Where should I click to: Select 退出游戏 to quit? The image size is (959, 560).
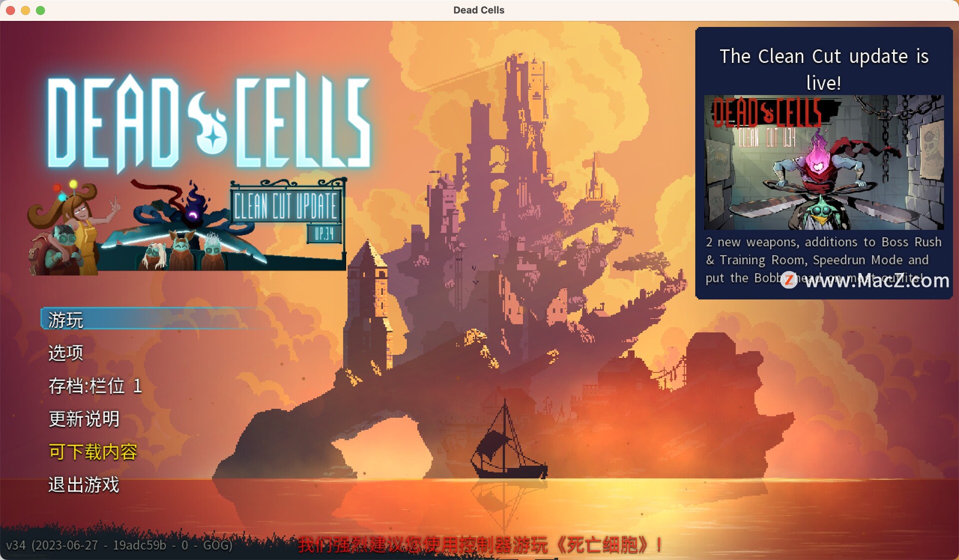pos(84,485)
